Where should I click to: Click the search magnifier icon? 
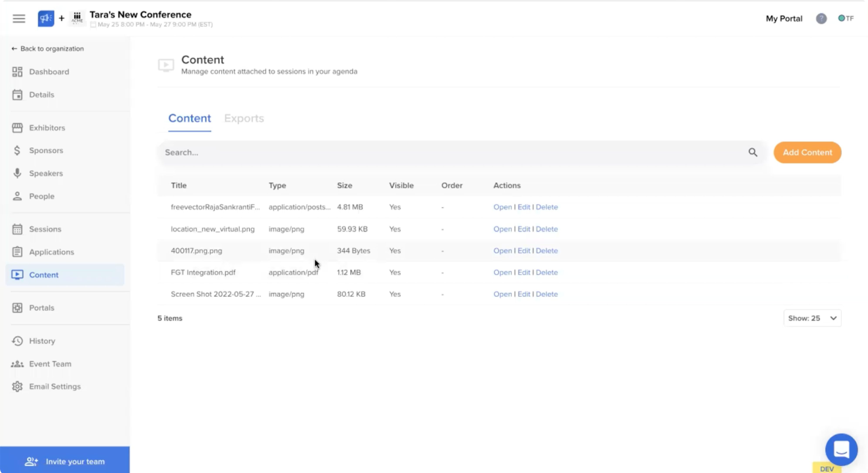(753, 152)
